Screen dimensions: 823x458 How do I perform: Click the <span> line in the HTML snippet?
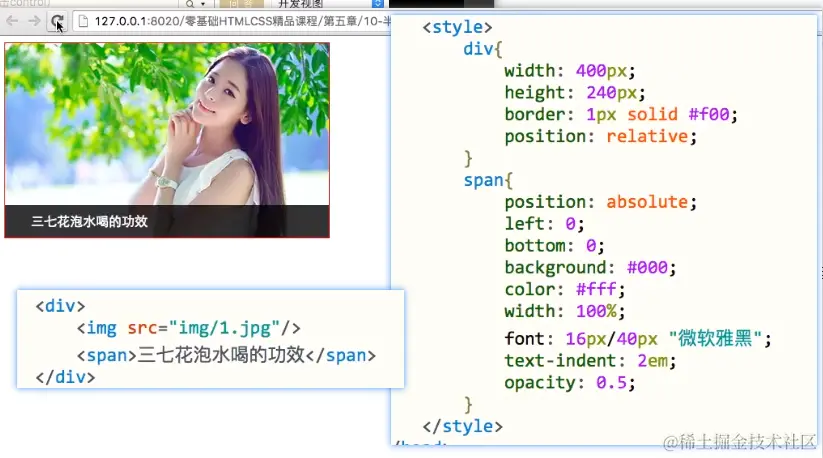(226, 356)
